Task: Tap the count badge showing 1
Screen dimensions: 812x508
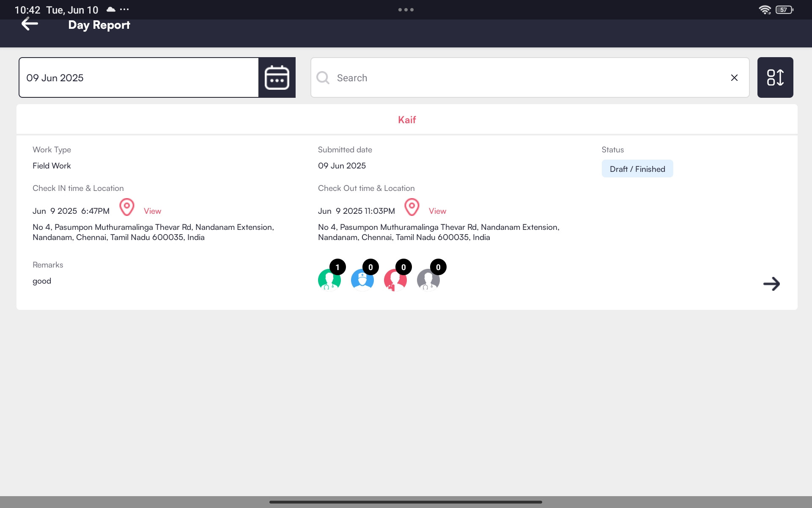Action: (x=337, y=267)
